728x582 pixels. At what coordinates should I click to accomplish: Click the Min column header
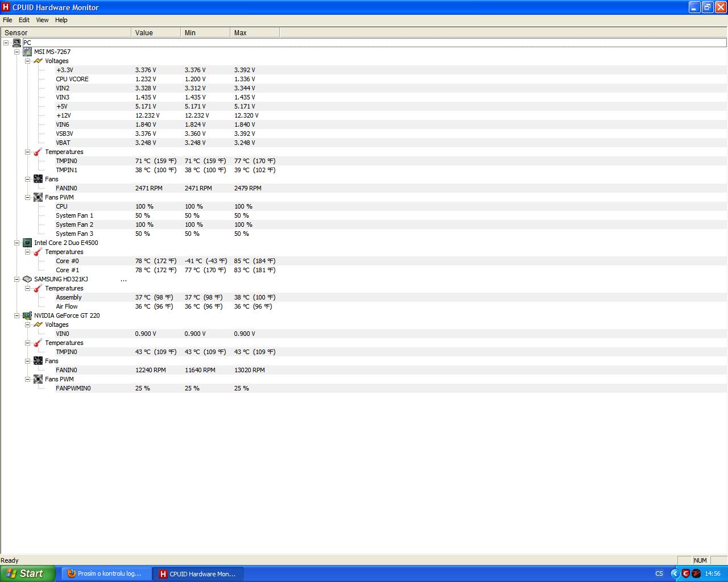tap(205, 33)
